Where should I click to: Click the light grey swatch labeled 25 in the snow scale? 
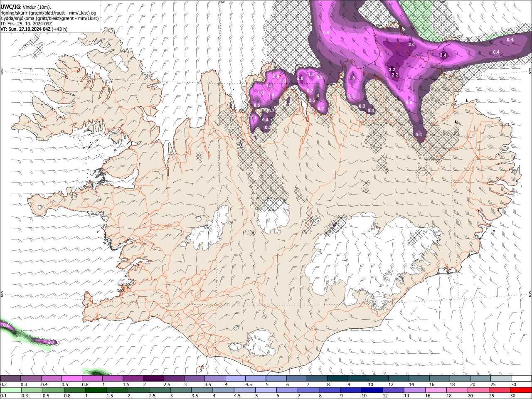pyautogui.click(x=501, y=378)
